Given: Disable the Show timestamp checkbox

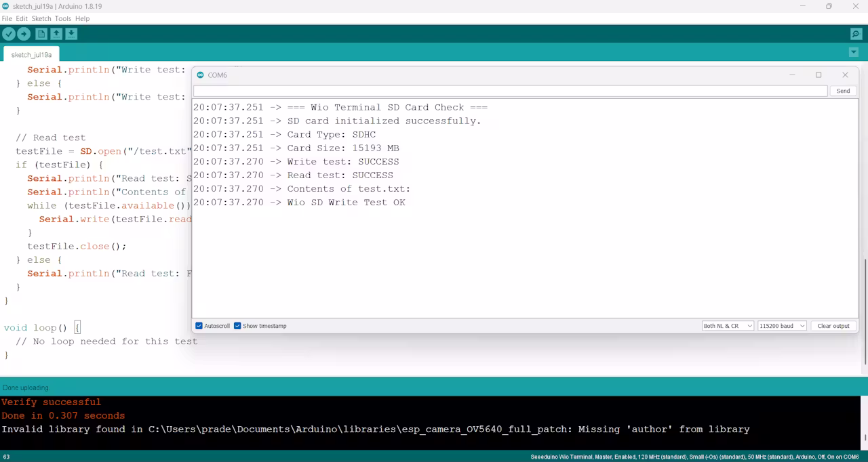Looking at the screenshot, I should tap(237, 326).
